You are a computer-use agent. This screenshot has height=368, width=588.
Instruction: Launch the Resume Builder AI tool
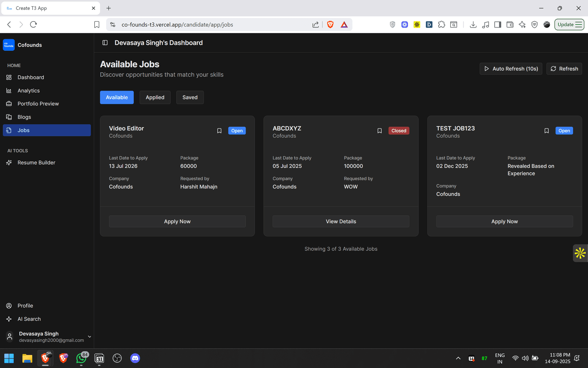(36, 163)
